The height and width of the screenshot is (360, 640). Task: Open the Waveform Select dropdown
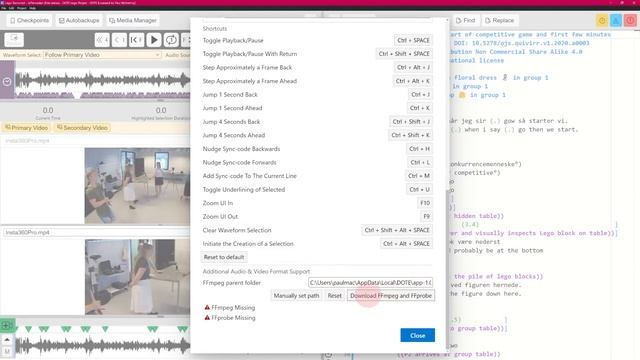[x=102, y=55]
